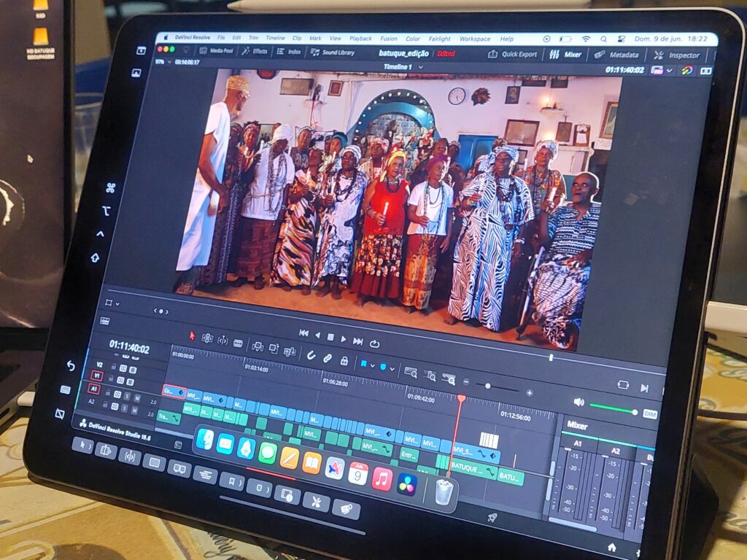
Task: Open the Inspector panel
Action: [677, 55]
